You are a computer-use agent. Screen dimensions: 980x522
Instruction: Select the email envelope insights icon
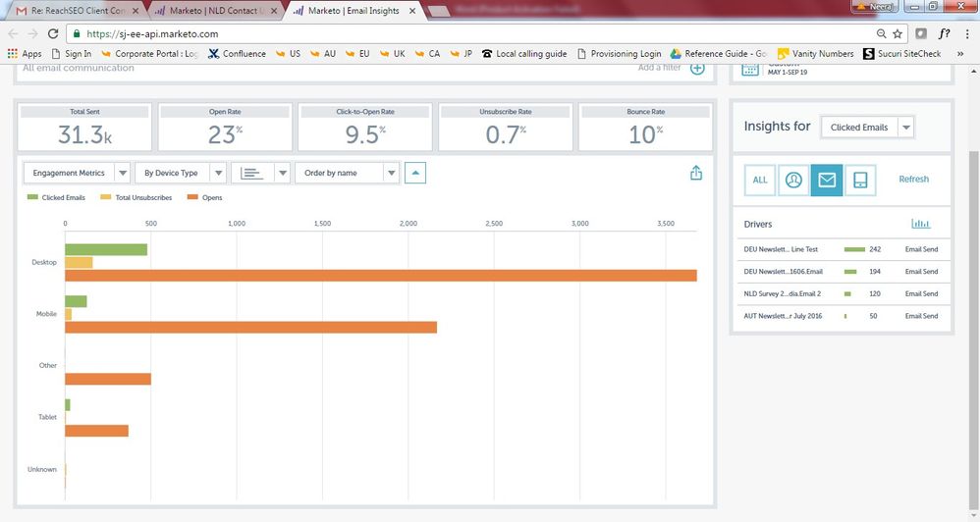[x=827, y=180]
